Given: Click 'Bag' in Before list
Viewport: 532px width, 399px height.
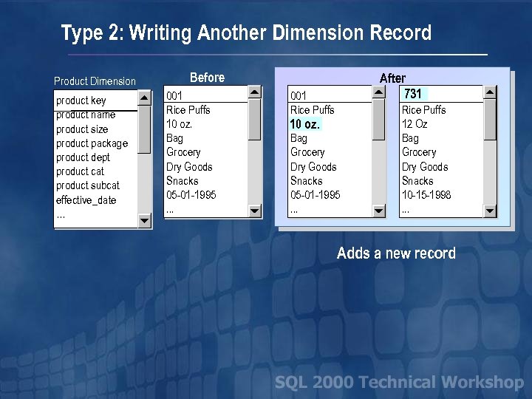Looking at the screenshot, I should click(x=174, y=138).
